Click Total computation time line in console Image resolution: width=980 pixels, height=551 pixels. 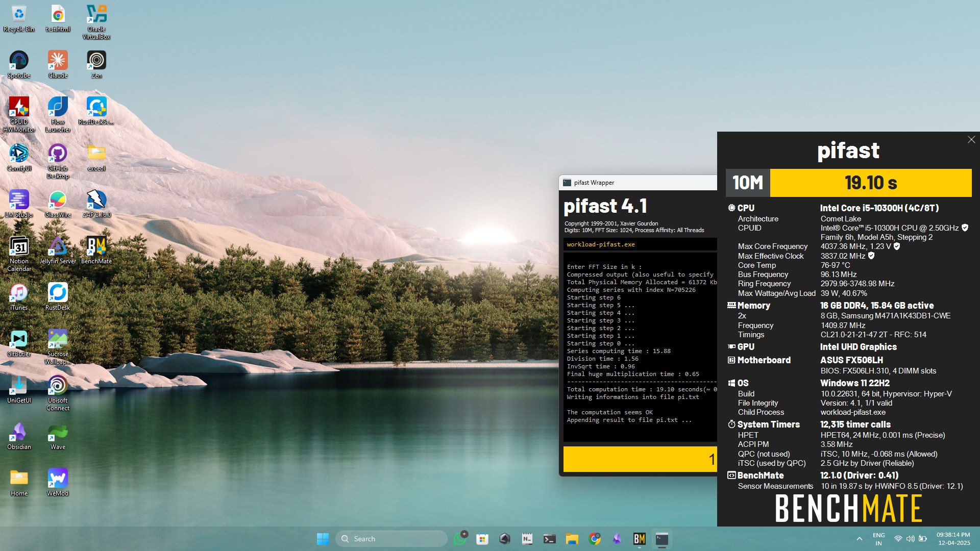642,389
